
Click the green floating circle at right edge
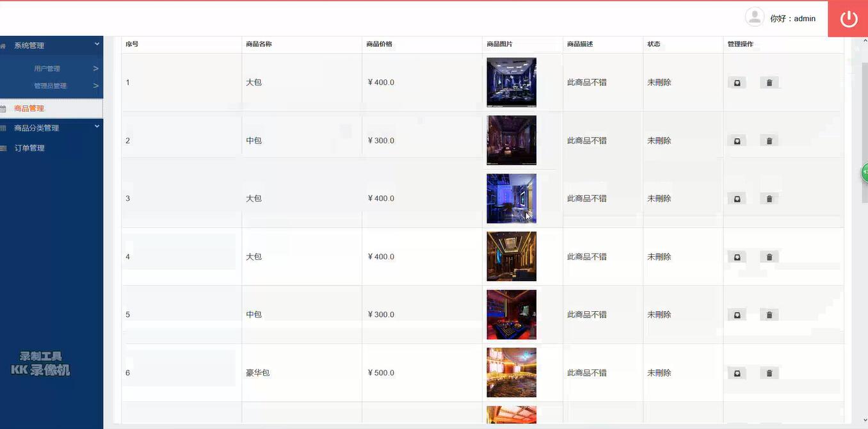(864, 172)
